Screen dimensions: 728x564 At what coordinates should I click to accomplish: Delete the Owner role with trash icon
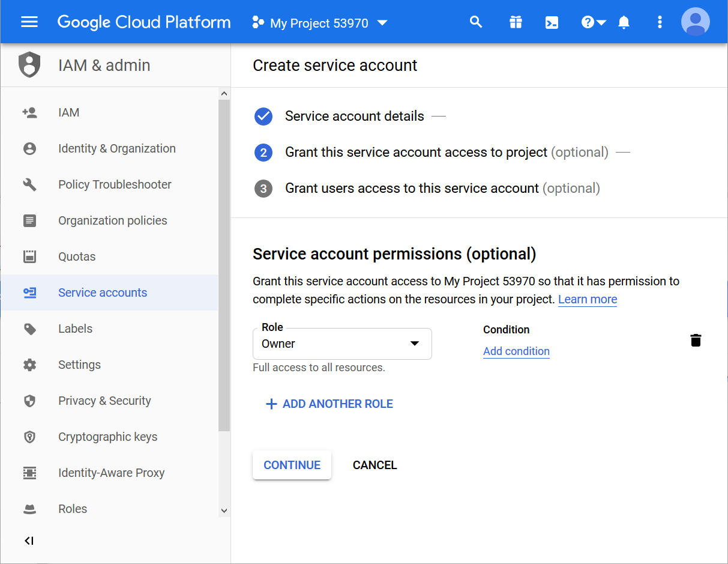[696, 340]
